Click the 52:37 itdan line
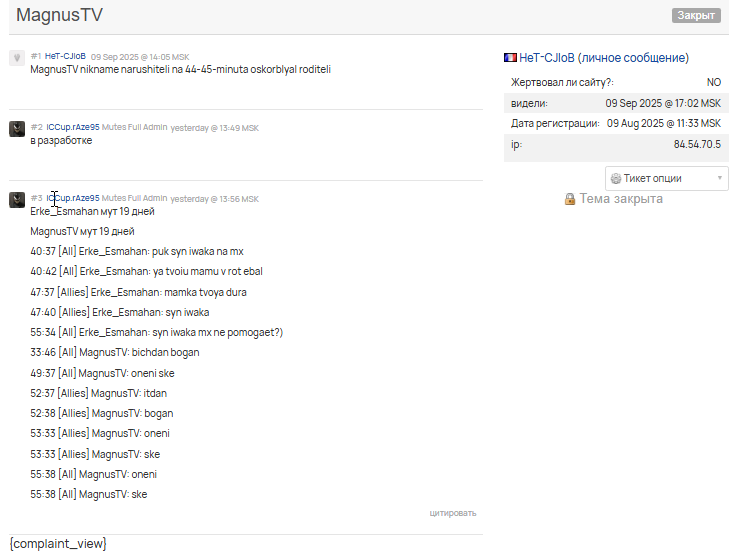 point(99,393)
